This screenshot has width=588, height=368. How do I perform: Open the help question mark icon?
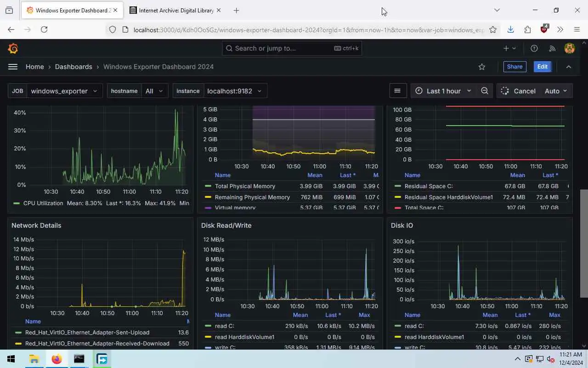[534, 48]
